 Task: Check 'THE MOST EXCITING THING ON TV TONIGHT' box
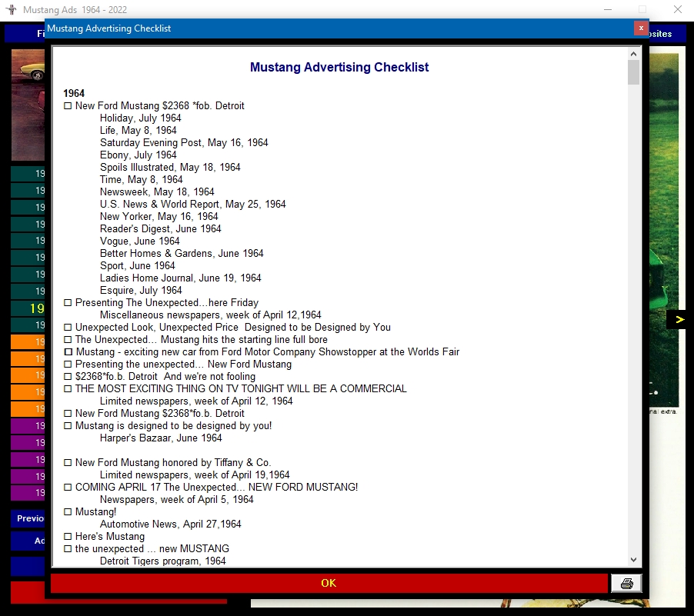pyautogui.click(x=68, y=389)
